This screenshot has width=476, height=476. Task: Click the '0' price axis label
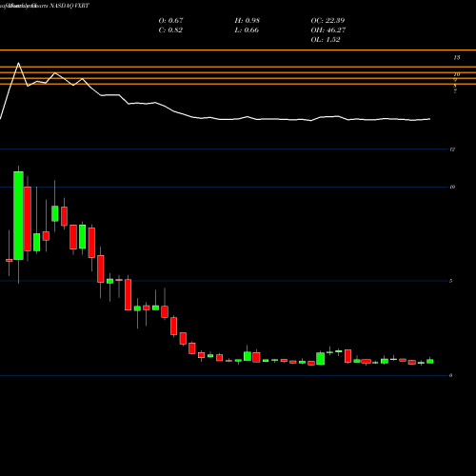(x=450, y=375)
